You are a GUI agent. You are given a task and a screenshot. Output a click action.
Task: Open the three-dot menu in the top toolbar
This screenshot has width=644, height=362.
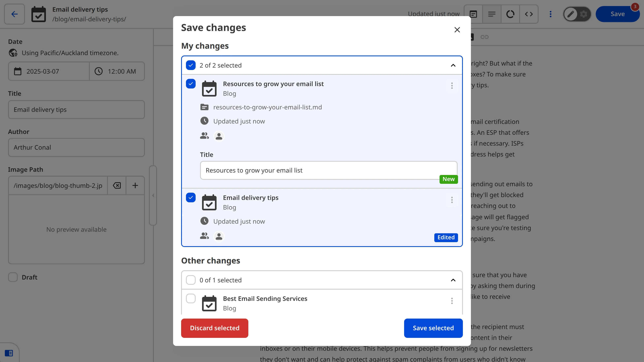coord(551,14)
